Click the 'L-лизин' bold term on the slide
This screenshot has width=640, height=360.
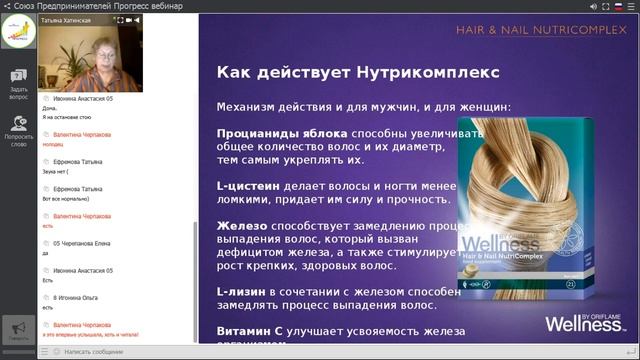point(241,292)
